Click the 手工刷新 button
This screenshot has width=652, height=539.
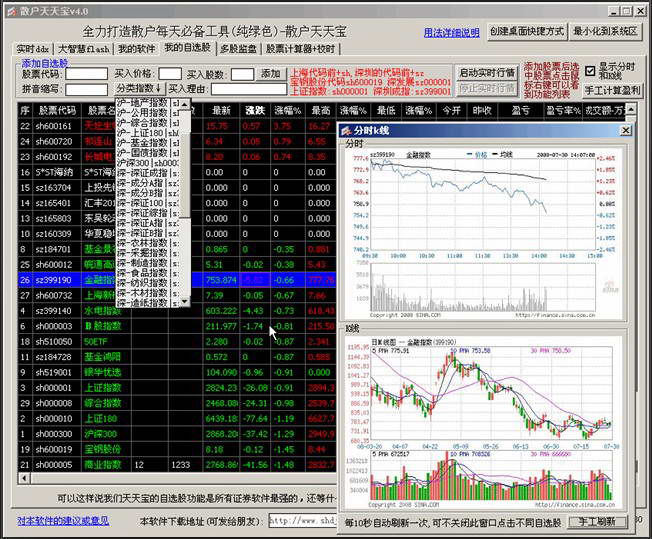tap(597, 522)
